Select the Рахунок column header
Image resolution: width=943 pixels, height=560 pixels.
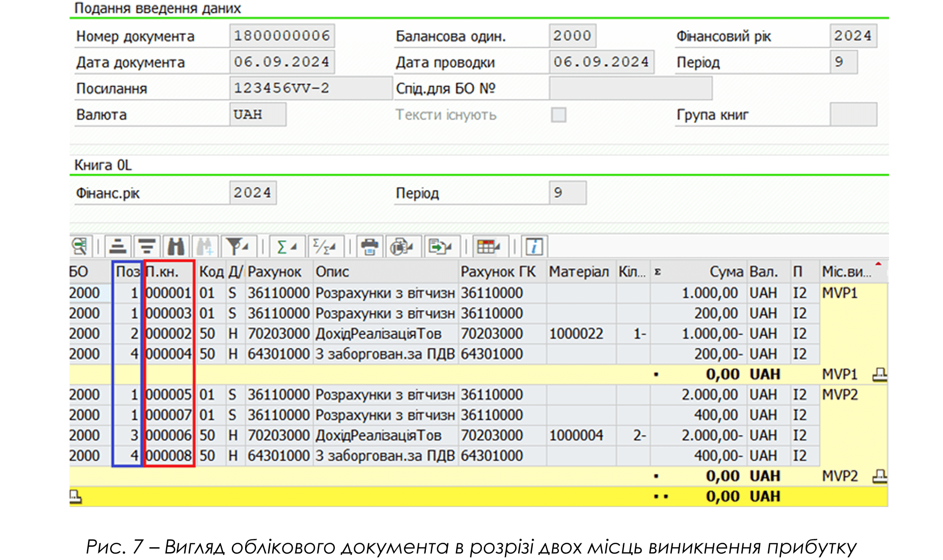point(278,271)
